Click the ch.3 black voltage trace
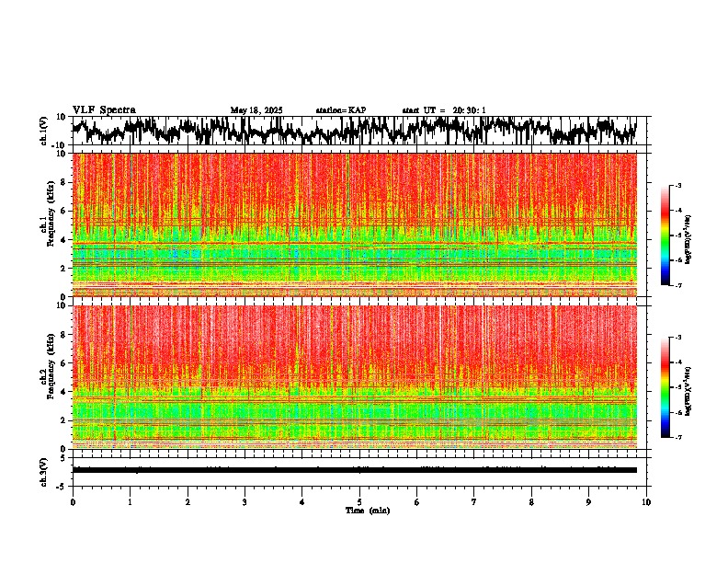728x563 pixels. pyautogui.click(x=355, y=470)
